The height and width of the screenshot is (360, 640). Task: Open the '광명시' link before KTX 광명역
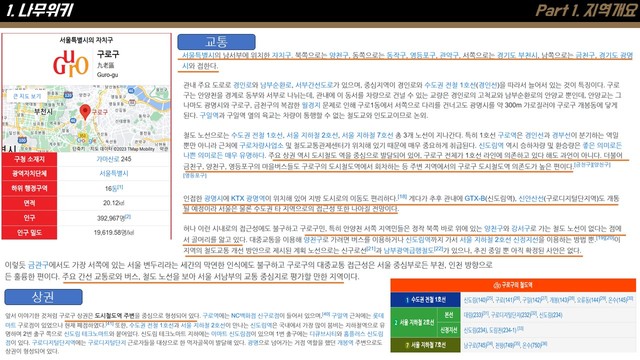[x=213, y=198]
